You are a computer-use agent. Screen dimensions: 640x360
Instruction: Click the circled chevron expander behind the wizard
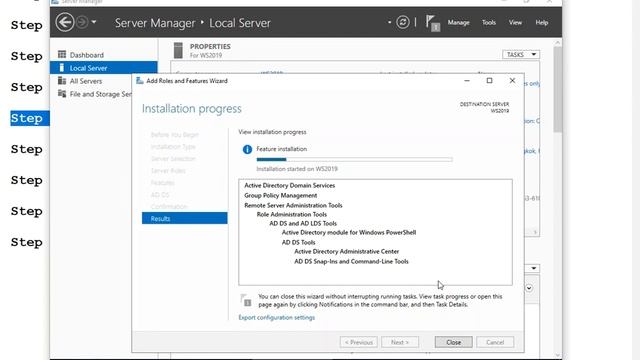529,288
